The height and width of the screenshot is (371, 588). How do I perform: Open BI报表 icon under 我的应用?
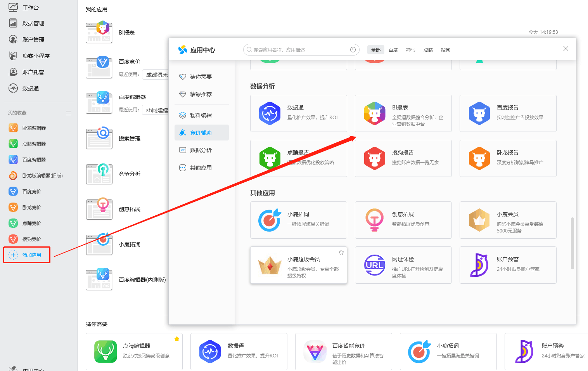click(x=99, y=33)
